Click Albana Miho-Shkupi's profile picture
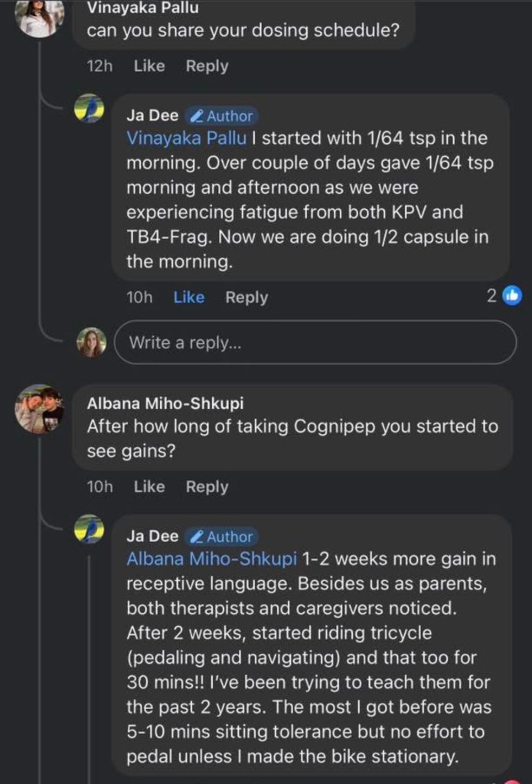This screenshot has width=532, height=784. [39, 409]
